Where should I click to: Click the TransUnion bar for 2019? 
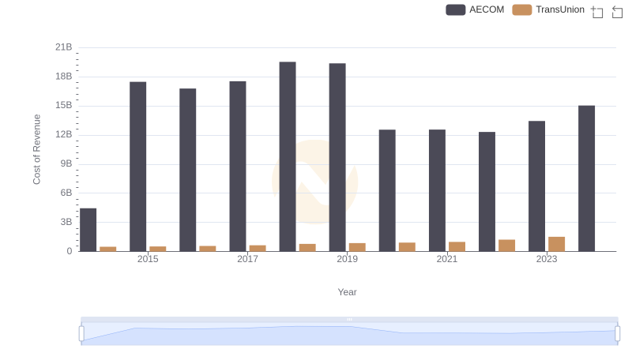[x=357, y=247]
